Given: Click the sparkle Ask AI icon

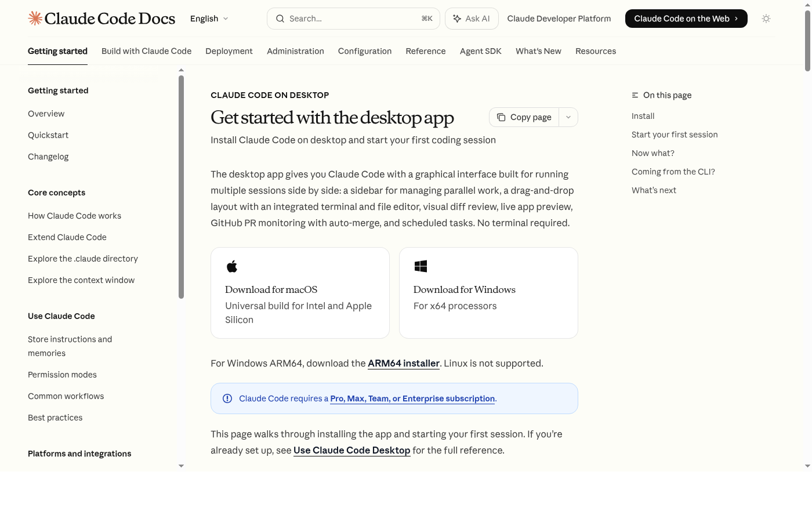Looking at the screenshot, I should [x=457, y=19].
